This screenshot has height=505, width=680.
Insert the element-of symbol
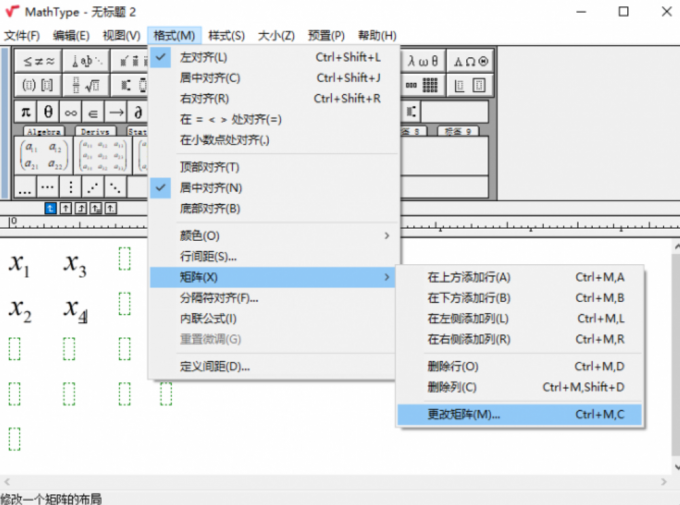93,112
